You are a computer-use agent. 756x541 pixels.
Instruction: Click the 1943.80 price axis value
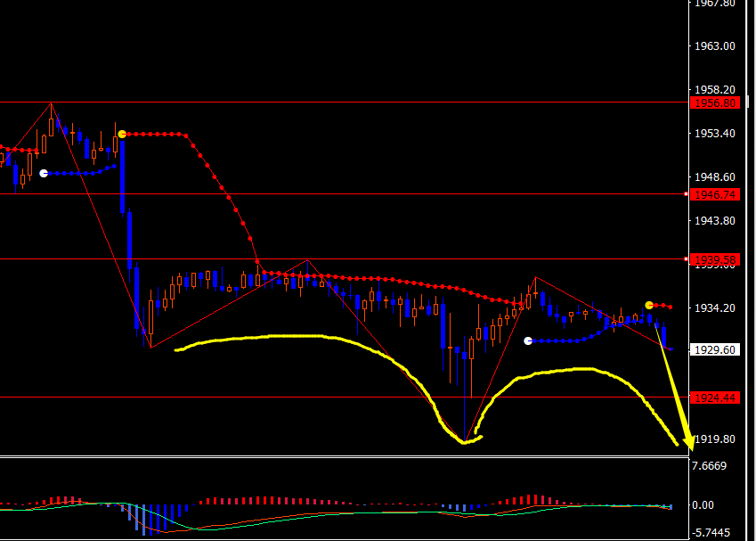tap(714, 221)
